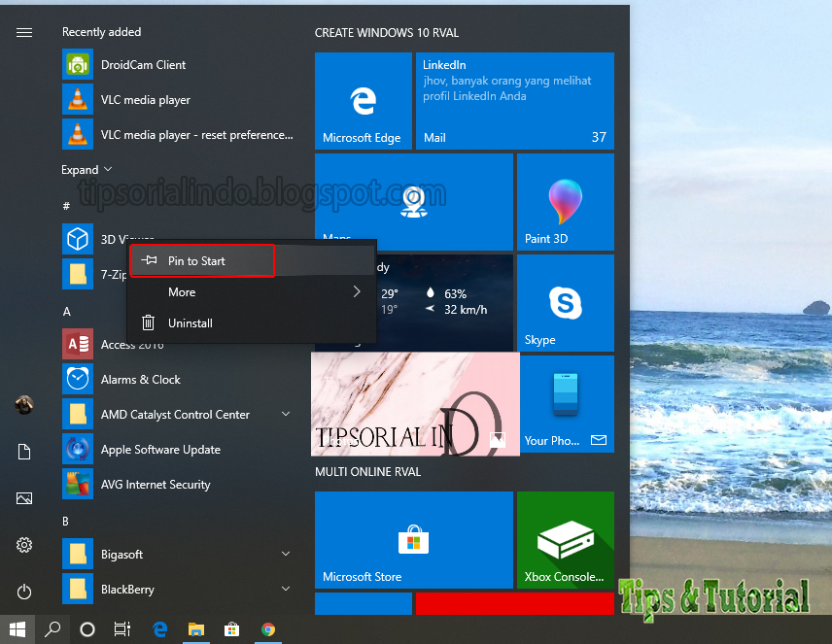Screen dimensions: 832x644
Task: Click the CREATE WINDOWS 10 RVAL group title
Action: coord(387,33)
